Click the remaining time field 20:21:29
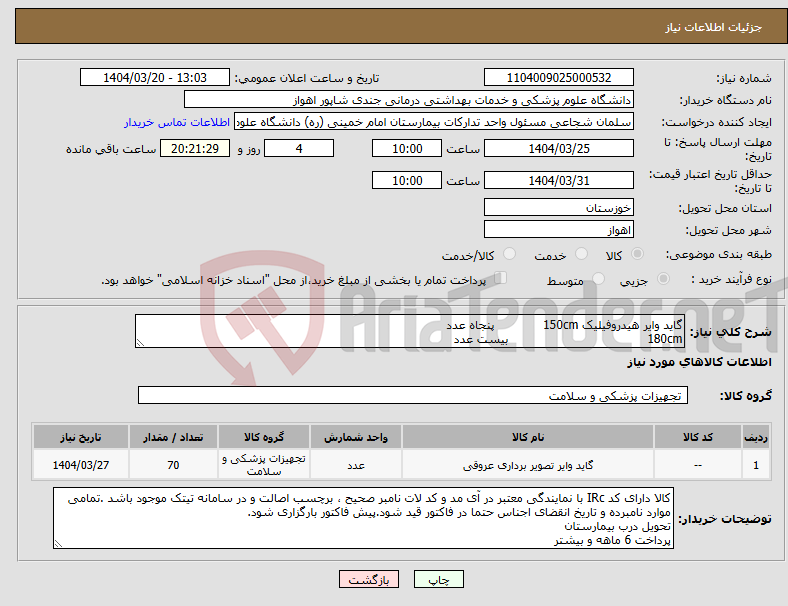 point(195,148)
